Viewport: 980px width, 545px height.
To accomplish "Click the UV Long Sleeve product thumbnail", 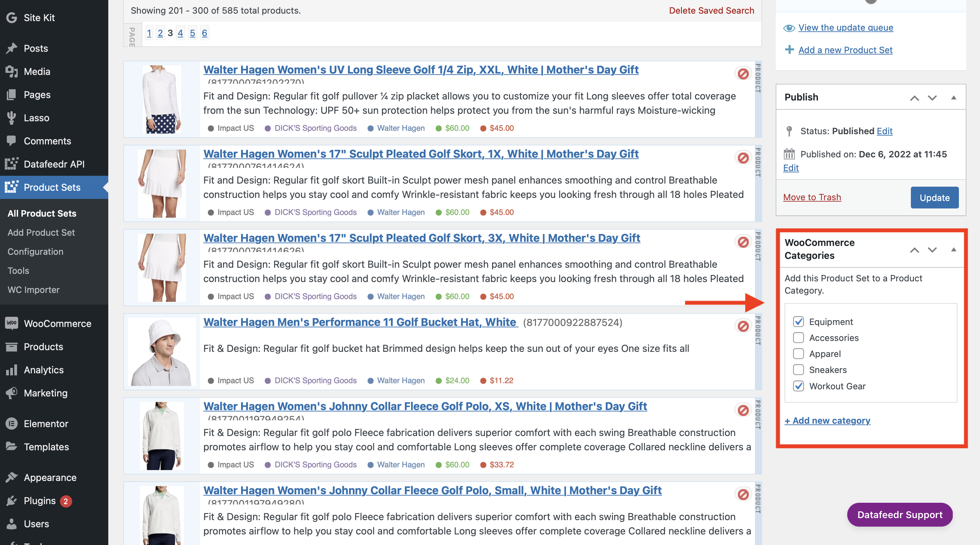I will [162, 99].
